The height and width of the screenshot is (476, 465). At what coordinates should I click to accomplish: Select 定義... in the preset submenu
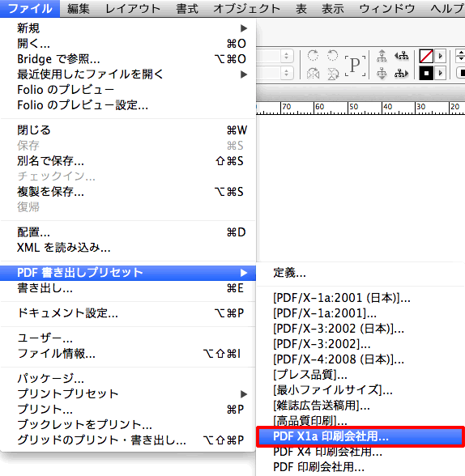[360, 273]
